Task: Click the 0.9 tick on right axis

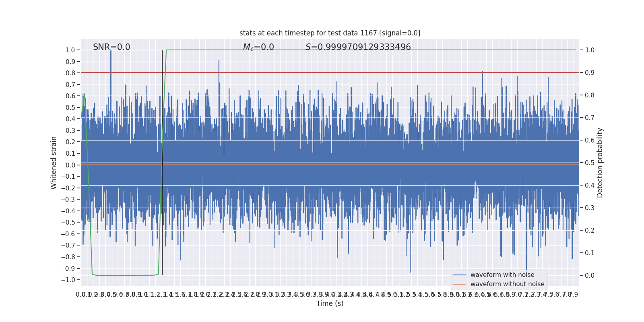Action: pyautogui.click(x=590, y=72)
